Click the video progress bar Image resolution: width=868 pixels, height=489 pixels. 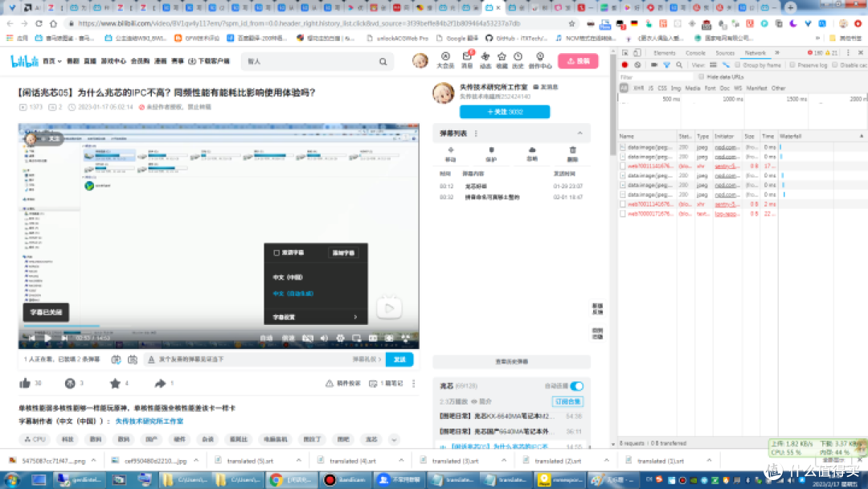[x=219, y=327]
